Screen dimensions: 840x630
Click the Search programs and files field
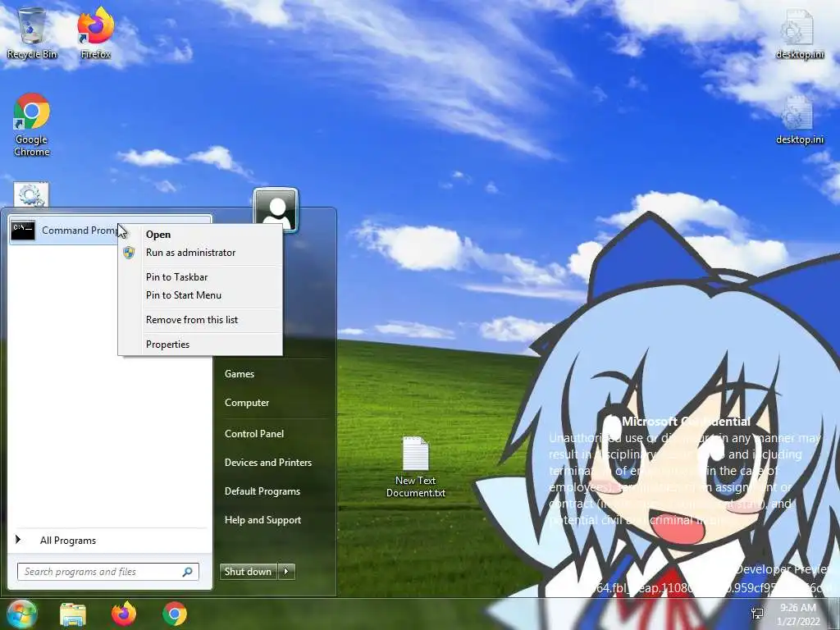click(108, 572)
